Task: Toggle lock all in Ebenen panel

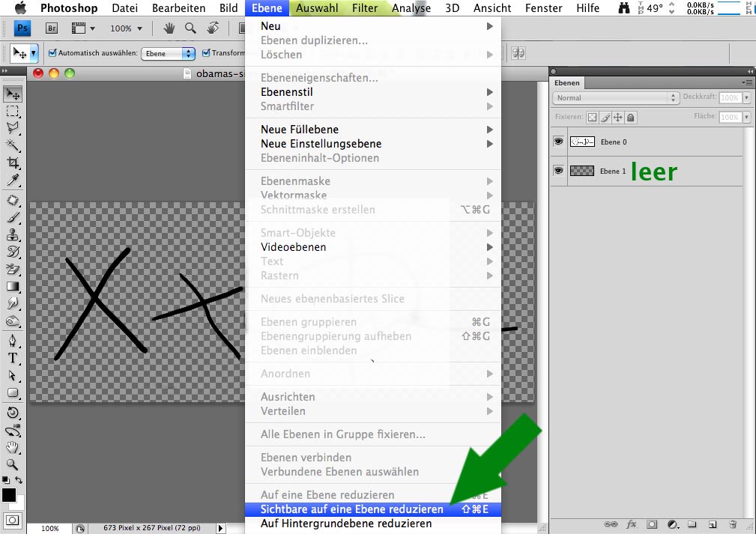Action: coord(630,117)
